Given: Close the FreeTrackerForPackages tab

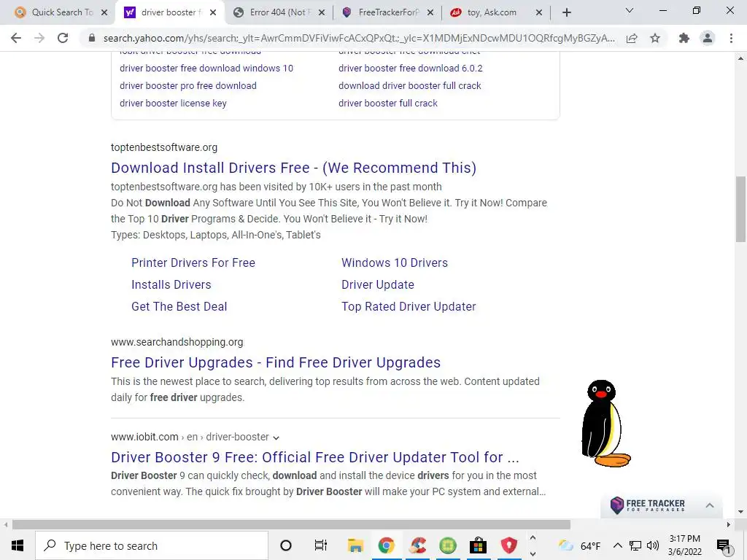Looking at the screenshot, I should (430, 12).
